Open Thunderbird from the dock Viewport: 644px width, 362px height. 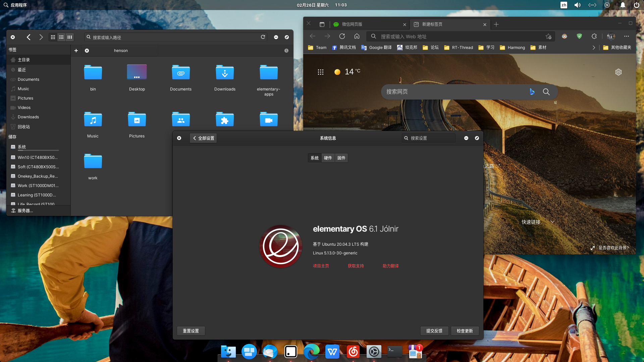[270, 352]
